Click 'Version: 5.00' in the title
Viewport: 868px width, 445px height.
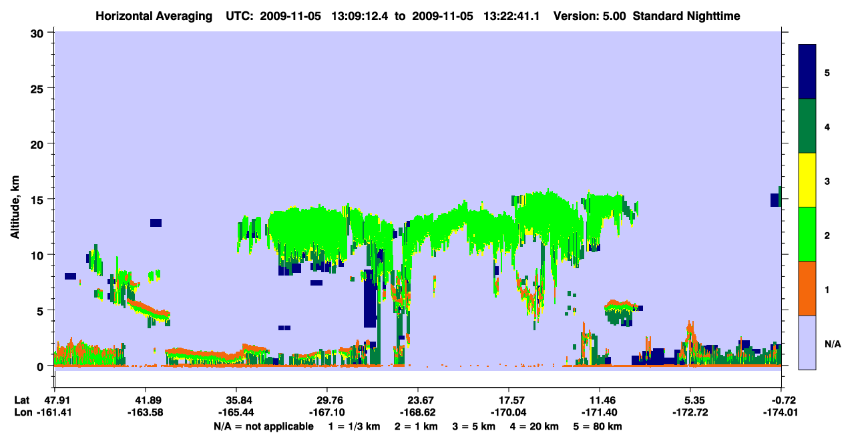point(590,16)
